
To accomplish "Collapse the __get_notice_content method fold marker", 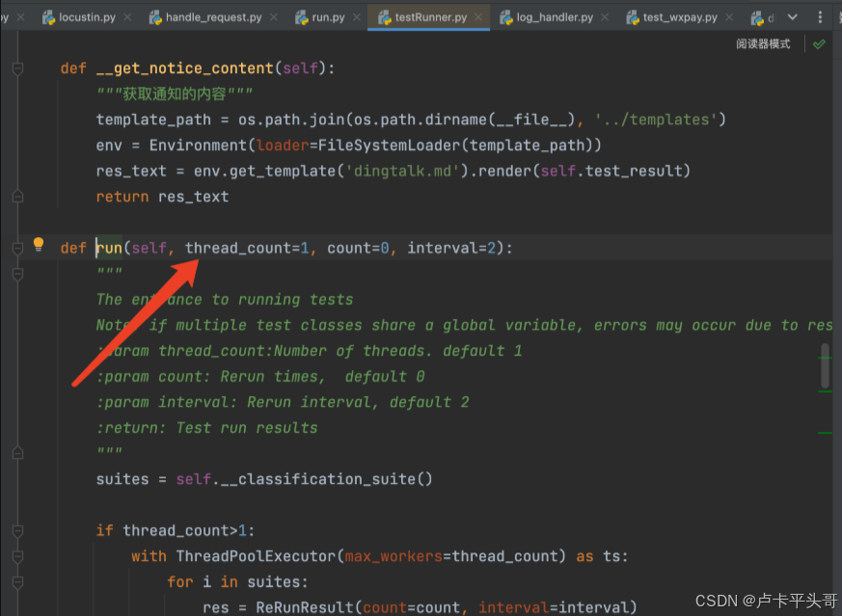I will 17,68.
